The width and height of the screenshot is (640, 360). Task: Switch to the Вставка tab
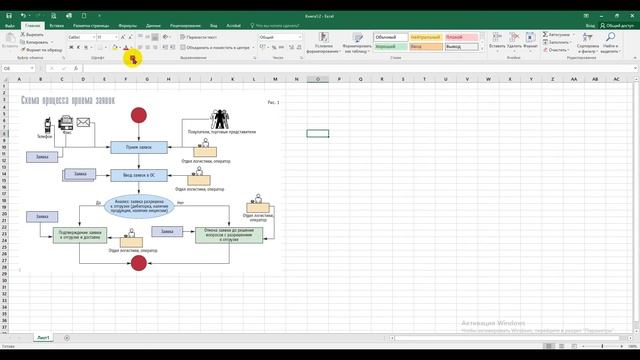click(56, 26)
